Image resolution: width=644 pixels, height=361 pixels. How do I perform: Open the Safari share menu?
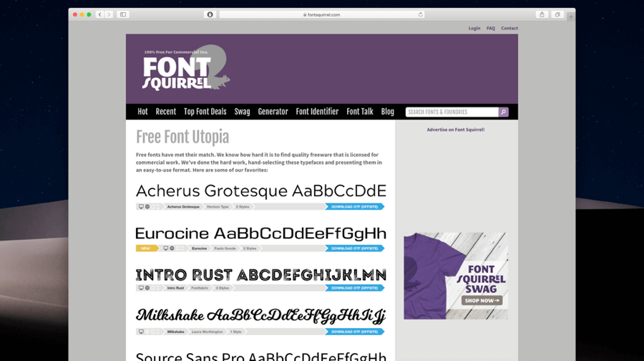(x=542, y=14)
